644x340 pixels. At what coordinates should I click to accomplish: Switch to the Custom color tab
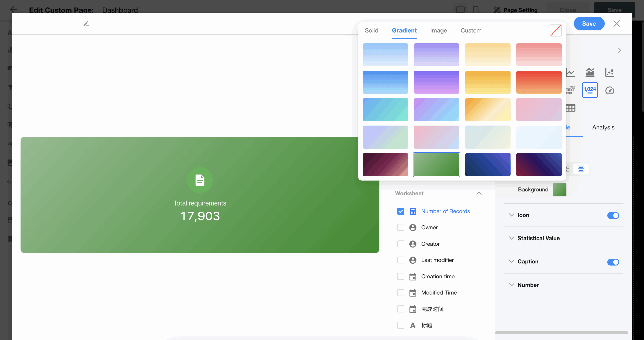[471, 30]
